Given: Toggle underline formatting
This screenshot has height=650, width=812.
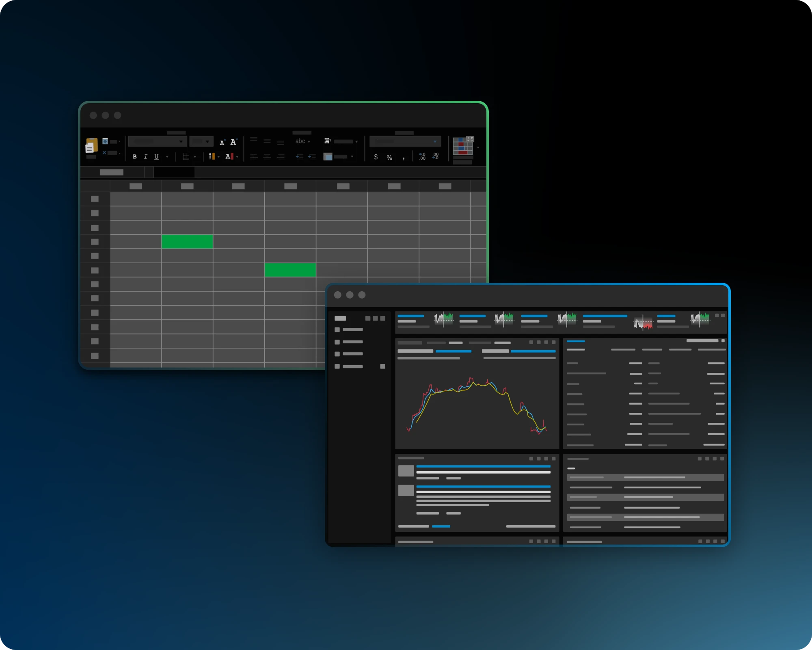Looking at the screenshot, I should (x=156, y=156).
